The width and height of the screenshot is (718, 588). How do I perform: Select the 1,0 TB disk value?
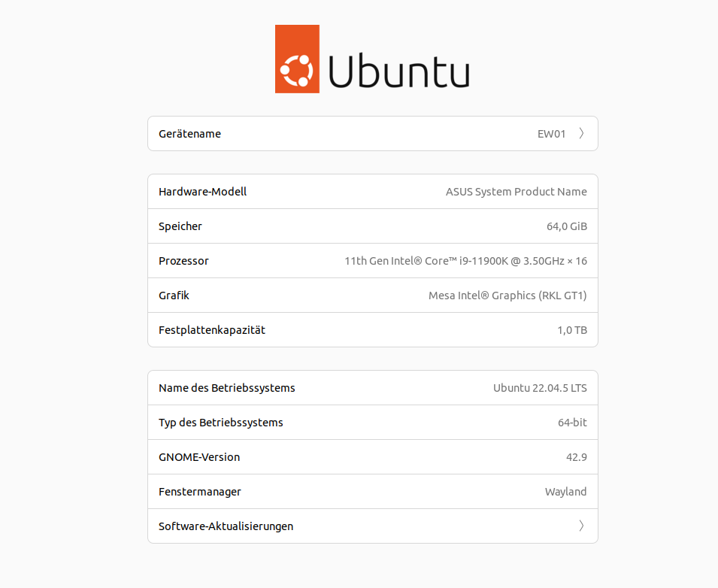click(572, 330)
